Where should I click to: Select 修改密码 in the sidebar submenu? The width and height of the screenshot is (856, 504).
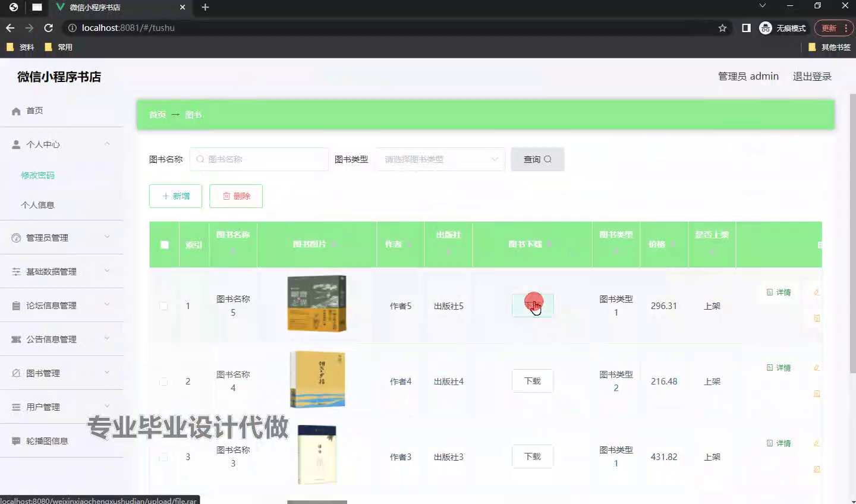[37, 175]
